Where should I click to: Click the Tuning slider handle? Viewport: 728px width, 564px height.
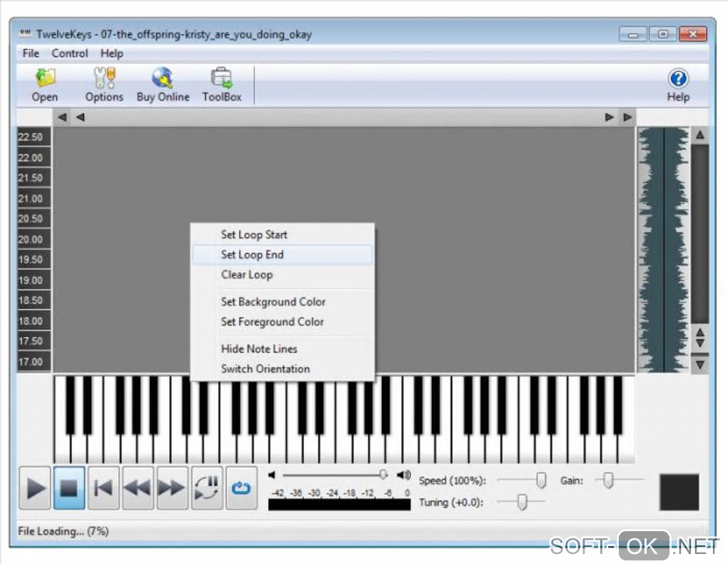522,502
